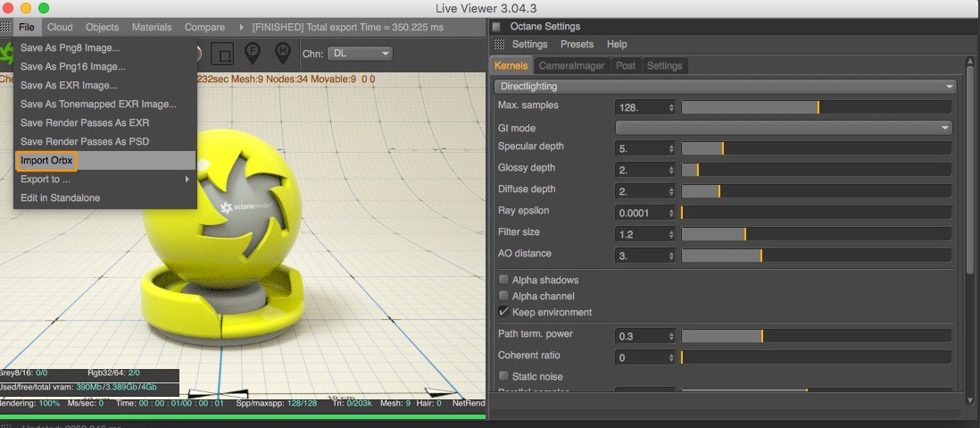Switch to the Settings tab after Post
Screen dimensions: 980x428
pos(664,66)
